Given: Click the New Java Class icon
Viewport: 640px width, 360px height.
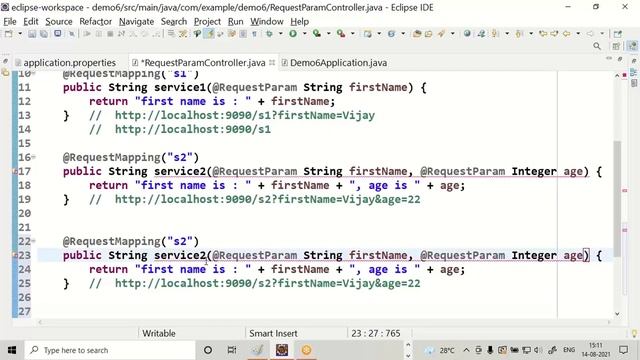Looking at the screenshot, I should click(391, 34).
